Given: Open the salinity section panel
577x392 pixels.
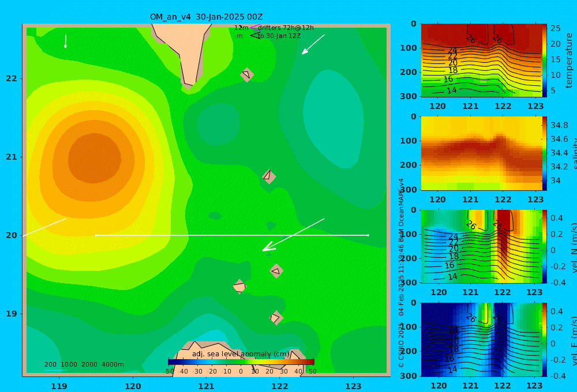Looking at the screenshot, I should [x=481, y=153].
